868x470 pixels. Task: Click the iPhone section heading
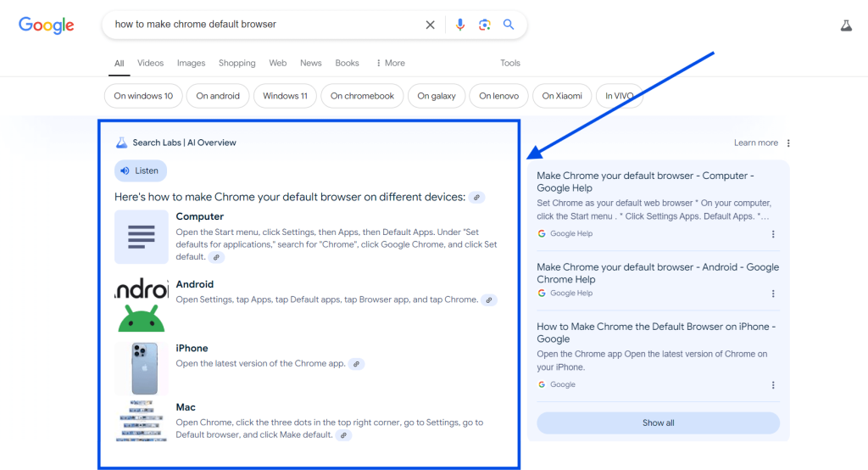pos(192,348)
